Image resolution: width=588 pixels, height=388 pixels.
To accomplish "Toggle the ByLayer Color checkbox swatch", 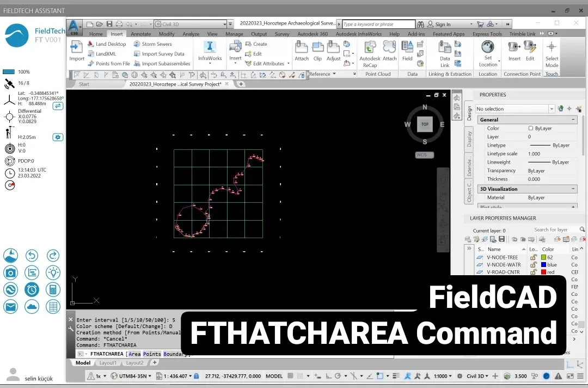I will (x=531, y=128).
